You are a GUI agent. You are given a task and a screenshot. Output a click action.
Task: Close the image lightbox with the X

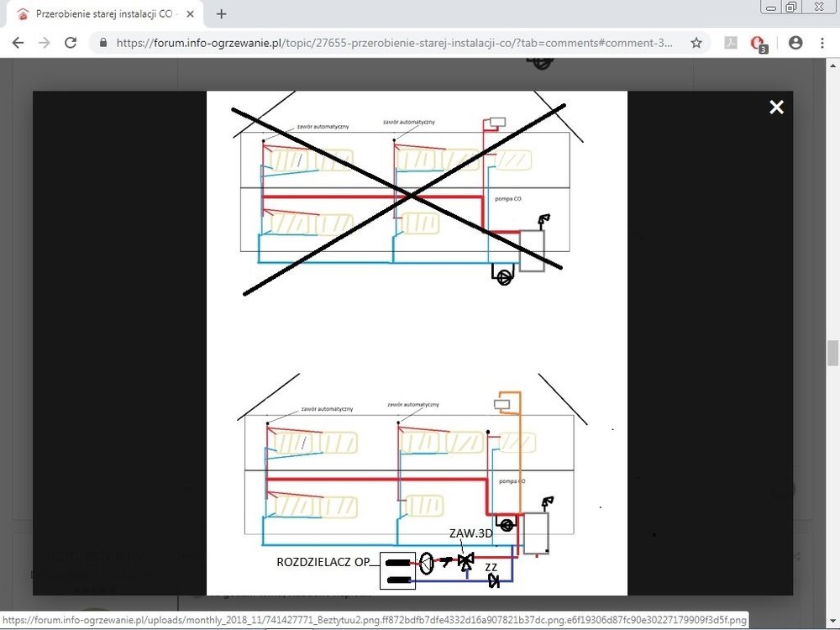point(776,107)
